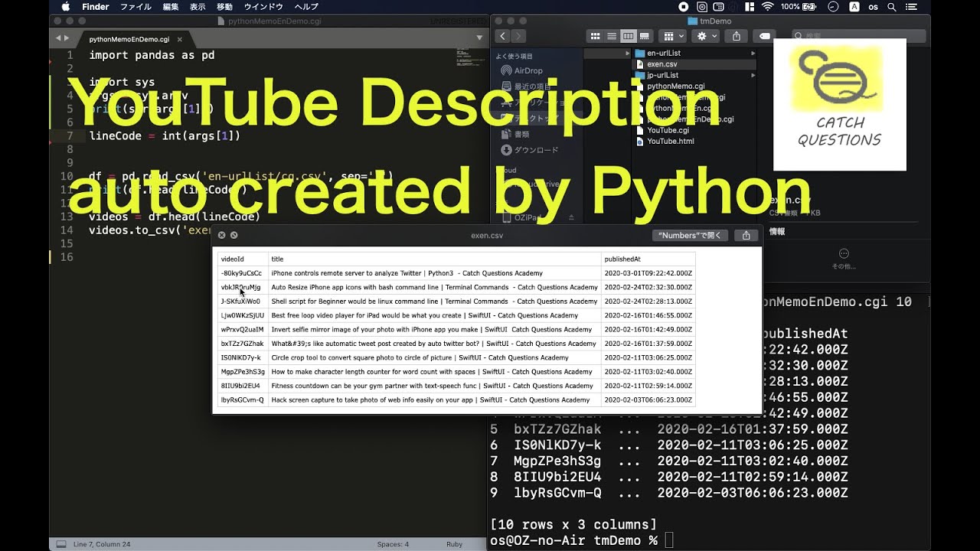This screenshot has height=551, width=980.
Task: Switch Finder to gallery view
Action: (645, 36)
